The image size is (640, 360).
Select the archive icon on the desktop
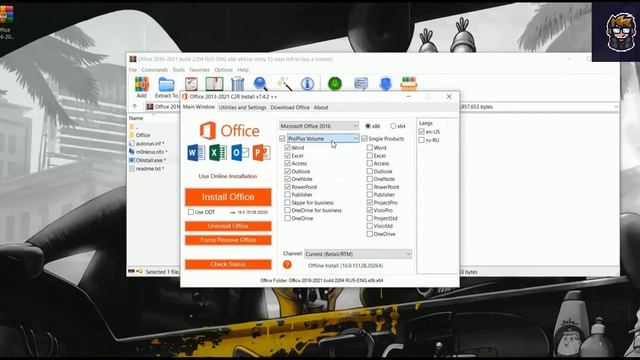click(6, 14)
